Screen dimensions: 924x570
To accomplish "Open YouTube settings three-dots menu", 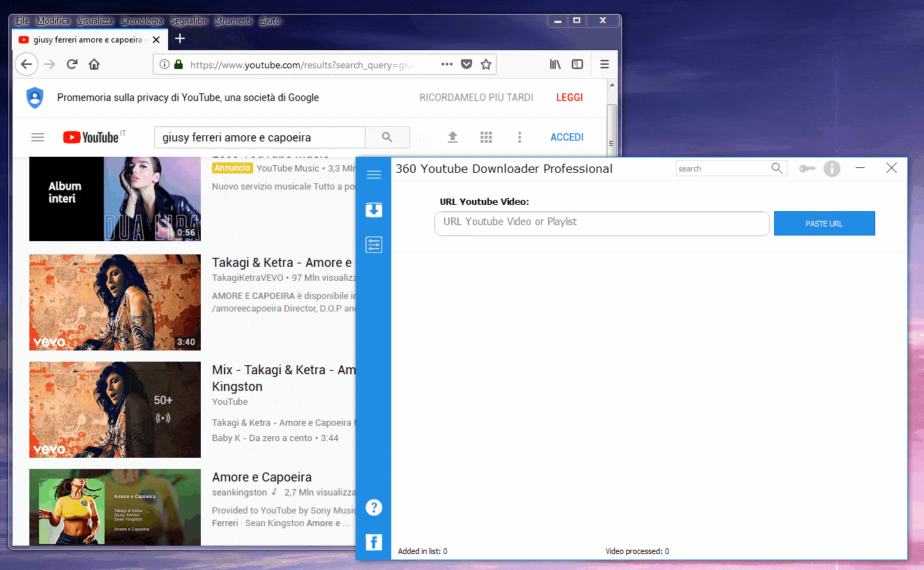I will click(520, 137).
